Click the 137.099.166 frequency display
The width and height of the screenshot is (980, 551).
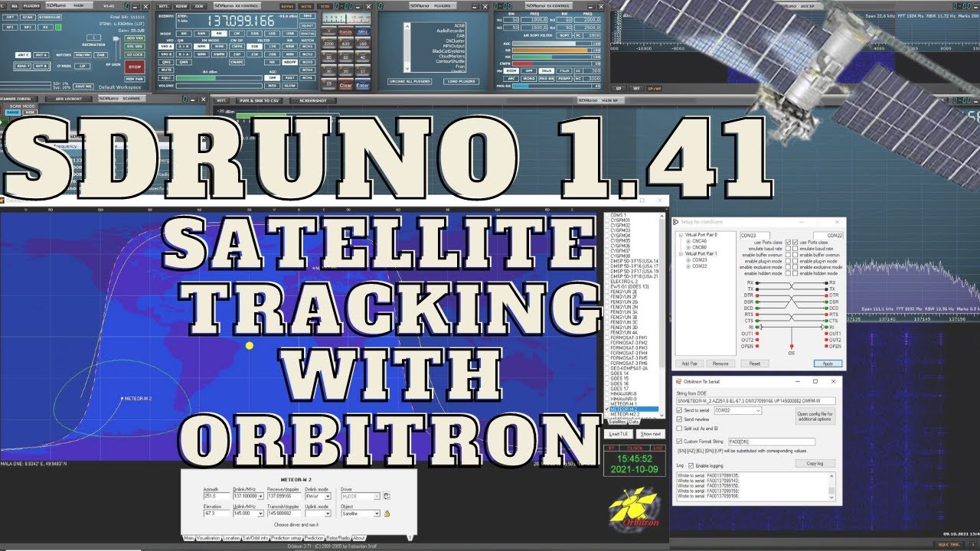(241, 21)
